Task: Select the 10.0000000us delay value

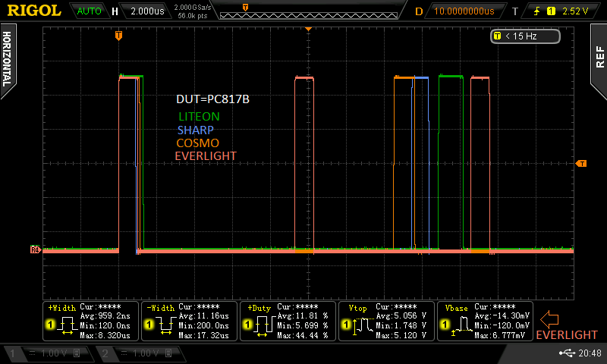Action: [463, 11]
